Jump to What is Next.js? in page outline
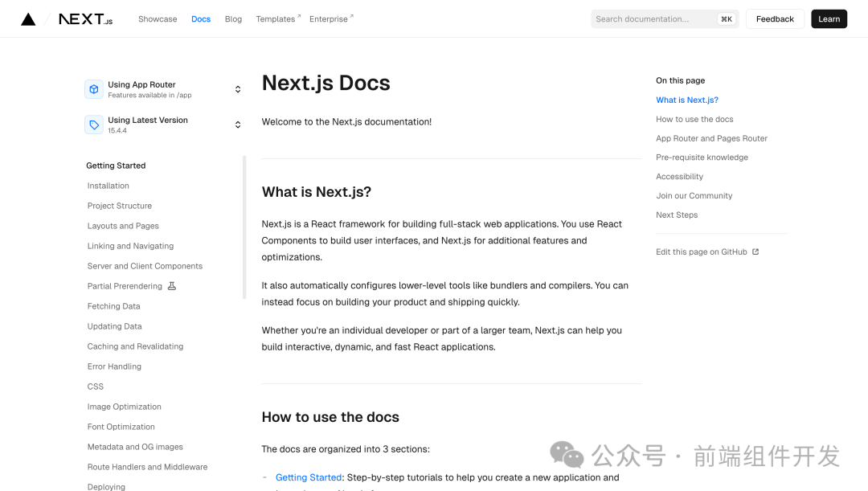 [687, 100]
